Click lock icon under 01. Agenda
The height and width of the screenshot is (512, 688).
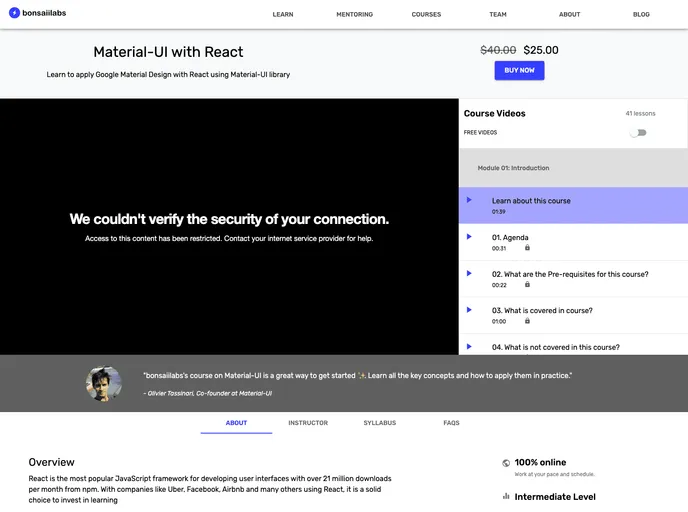527,248
